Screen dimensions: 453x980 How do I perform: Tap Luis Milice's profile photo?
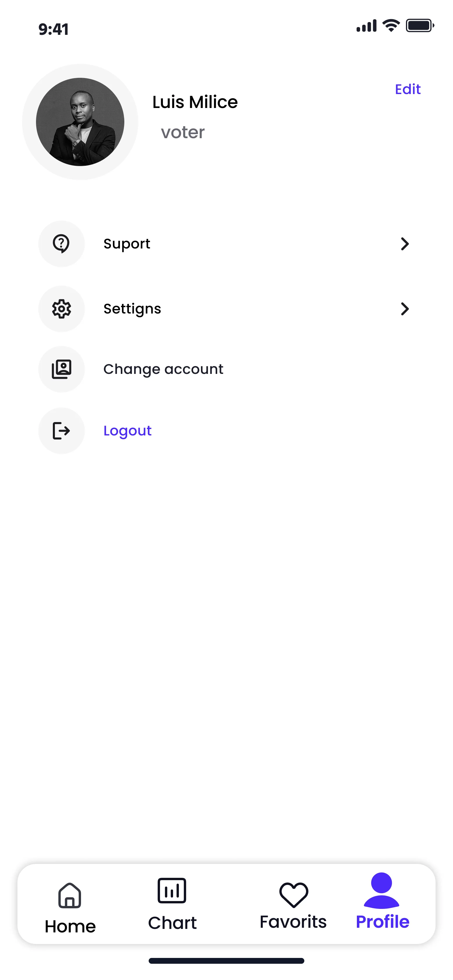click(x=80, y=122)
